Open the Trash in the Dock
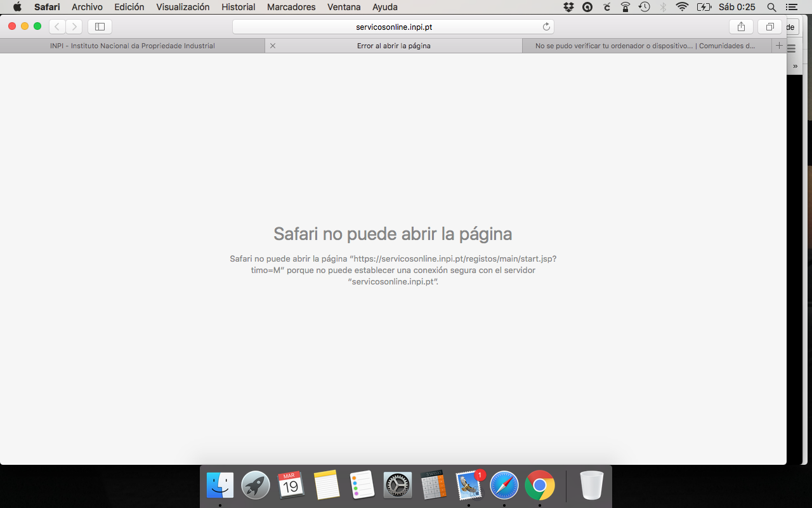This screenshot has height=508, width=812. pyautogui.click(x=592, y=486)
